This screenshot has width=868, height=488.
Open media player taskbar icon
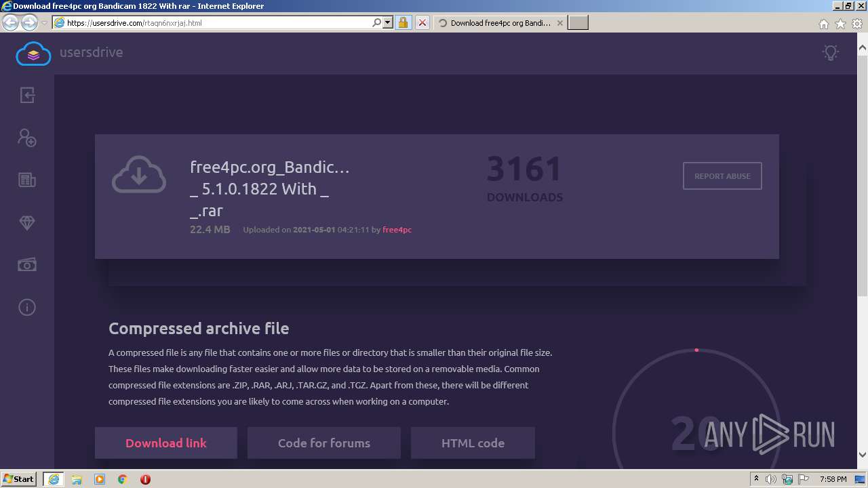pos(100,479)
